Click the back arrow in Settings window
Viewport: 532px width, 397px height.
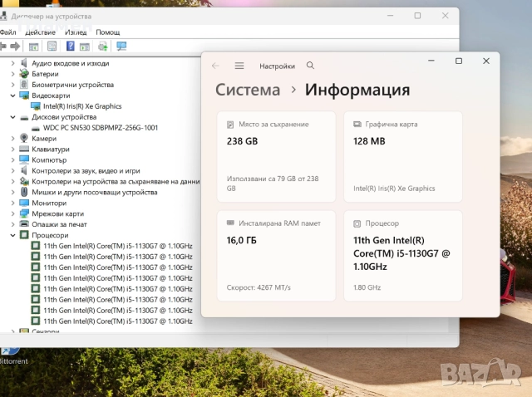coord(215,66)
